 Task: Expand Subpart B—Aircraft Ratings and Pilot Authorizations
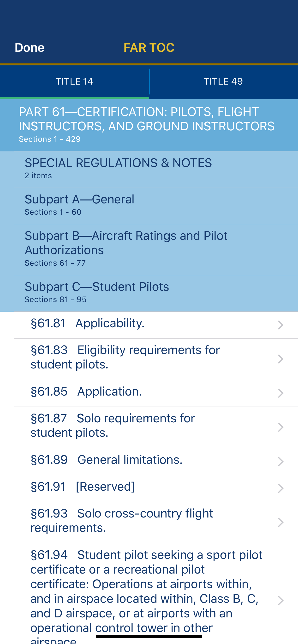(149, 249)
